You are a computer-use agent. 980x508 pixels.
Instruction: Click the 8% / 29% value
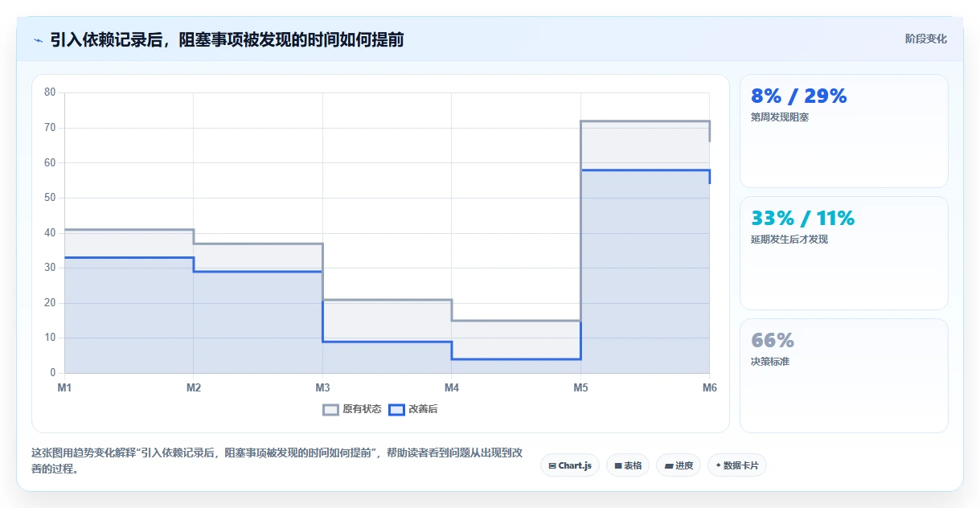799,96
